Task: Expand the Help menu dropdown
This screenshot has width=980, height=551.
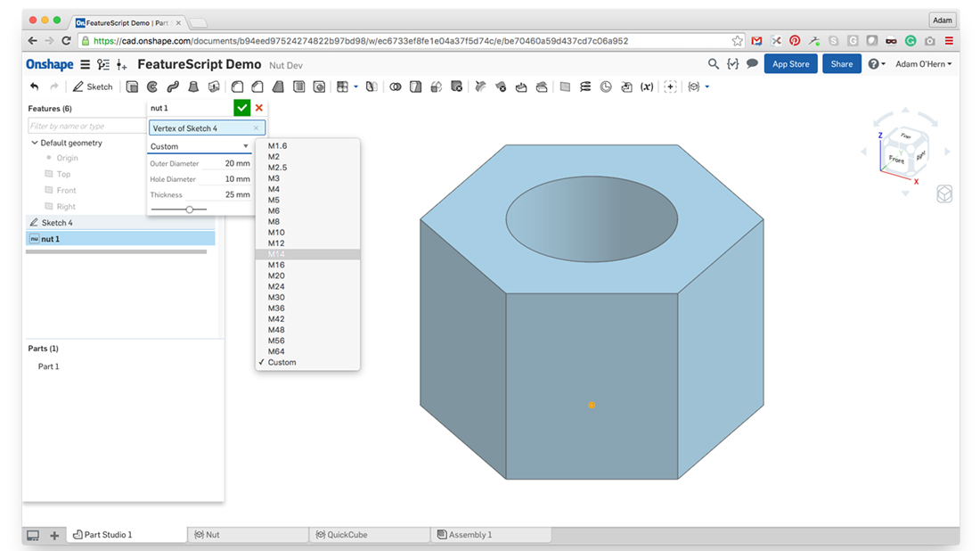Action: coord(877,64)
